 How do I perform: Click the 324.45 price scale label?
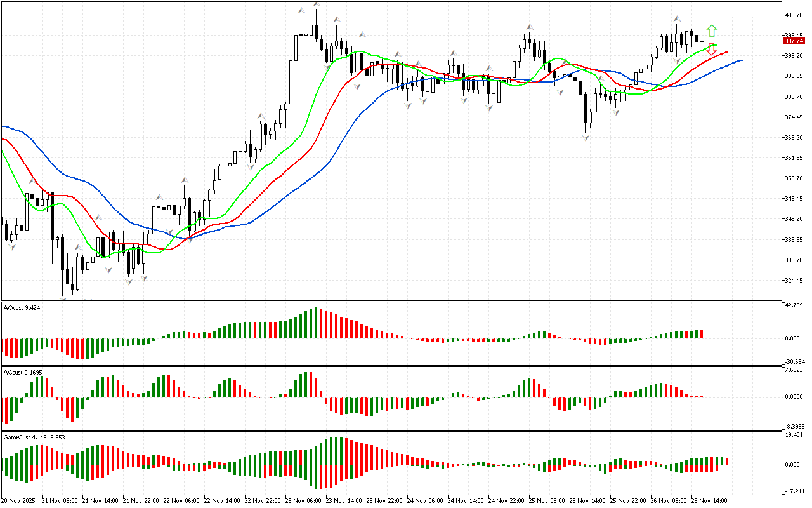(794, 281)
